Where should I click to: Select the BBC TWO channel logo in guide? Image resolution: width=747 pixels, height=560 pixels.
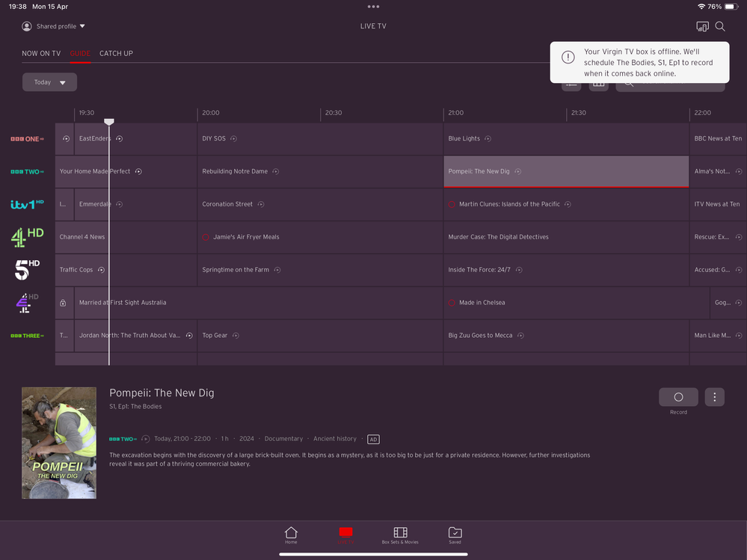(x=27, y=172)
